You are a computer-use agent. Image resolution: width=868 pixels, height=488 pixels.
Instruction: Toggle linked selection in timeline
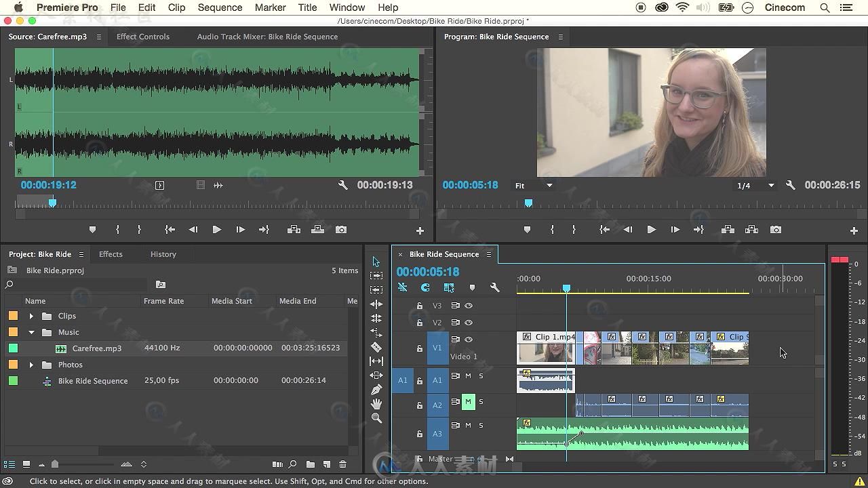(x=448, y=287)
